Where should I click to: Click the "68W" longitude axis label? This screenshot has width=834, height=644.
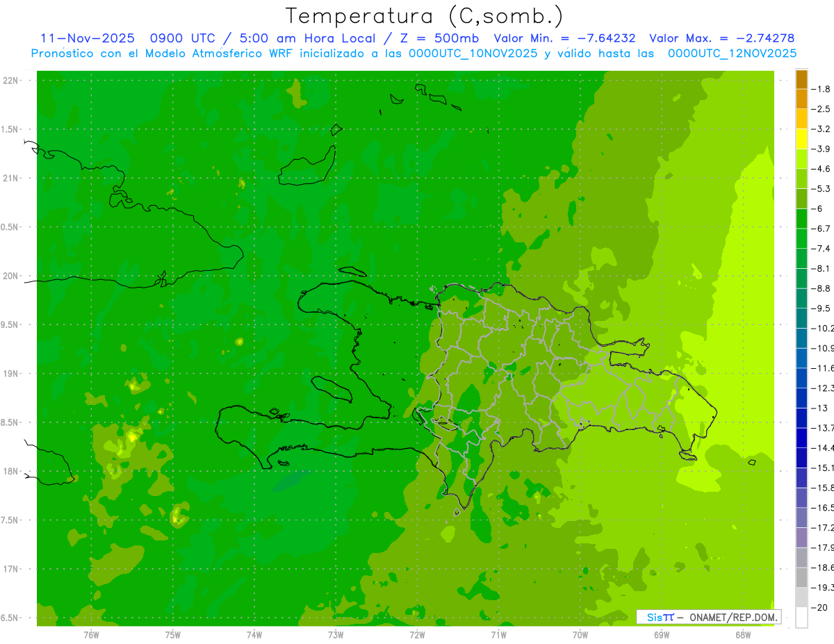pos(743,635)
